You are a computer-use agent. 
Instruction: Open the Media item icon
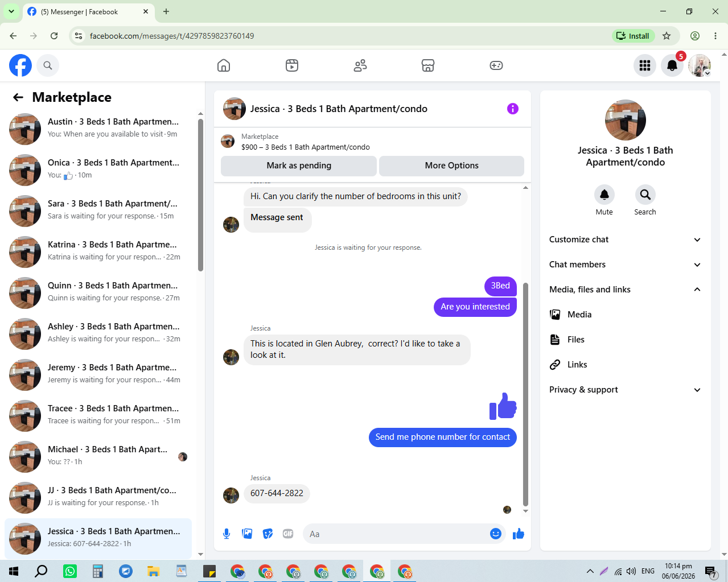(x=555, y=315)
